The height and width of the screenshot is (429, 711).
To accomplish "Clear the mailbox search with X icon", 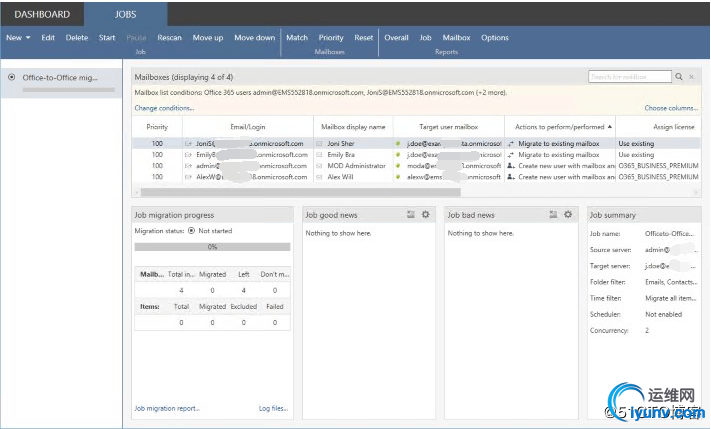I will tap(692, 77).
